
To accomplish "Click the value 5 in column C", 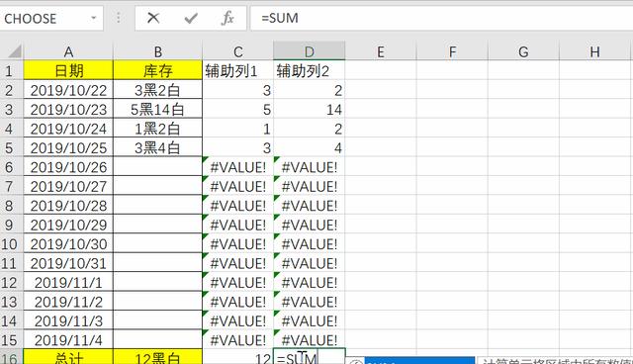I will (x=238, y=110).
